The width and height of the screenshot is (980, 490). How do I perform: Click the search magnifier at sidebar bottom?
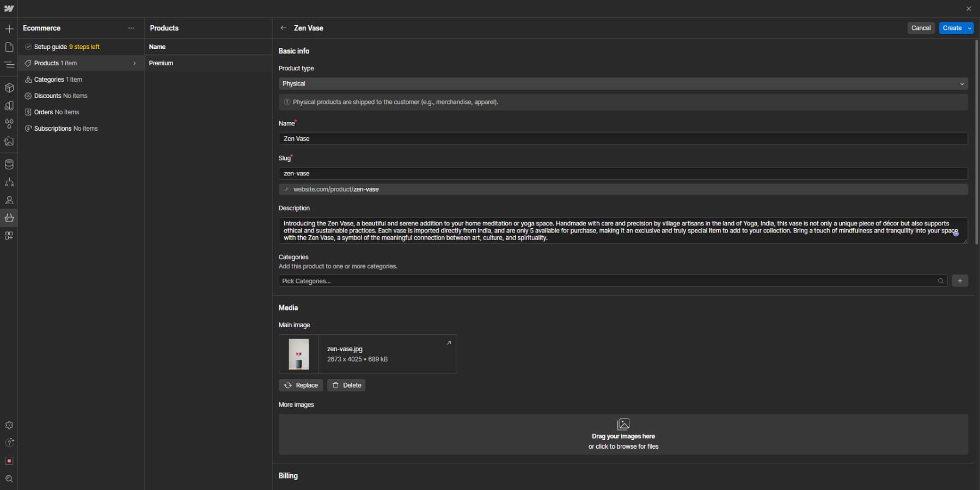coord(9,479)
